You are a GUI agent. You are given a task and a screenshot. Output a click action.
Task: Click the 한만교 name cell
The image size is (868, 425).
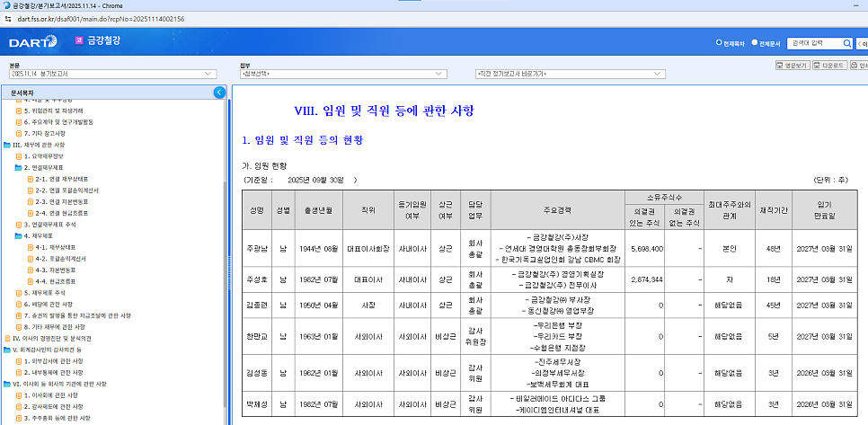257,336
